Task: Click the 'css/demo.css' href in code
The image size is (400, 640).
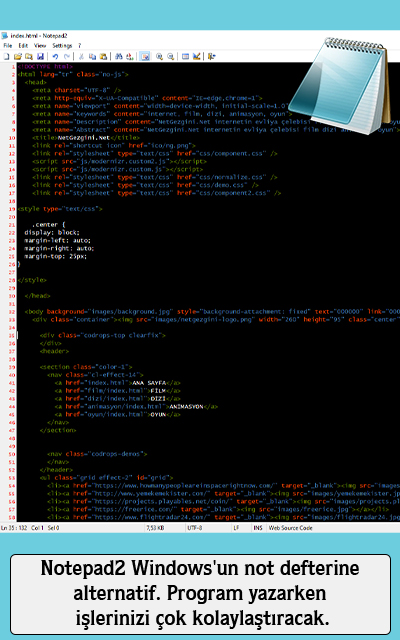Action: [x=224, y=185]
